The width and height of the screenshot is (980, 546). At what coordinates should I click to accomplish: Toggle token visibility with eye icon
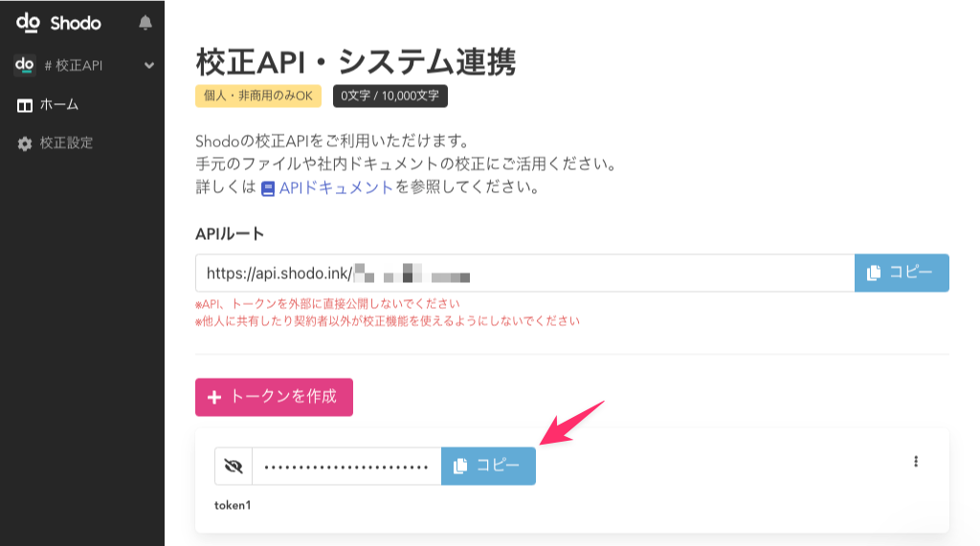click(234, 466)
